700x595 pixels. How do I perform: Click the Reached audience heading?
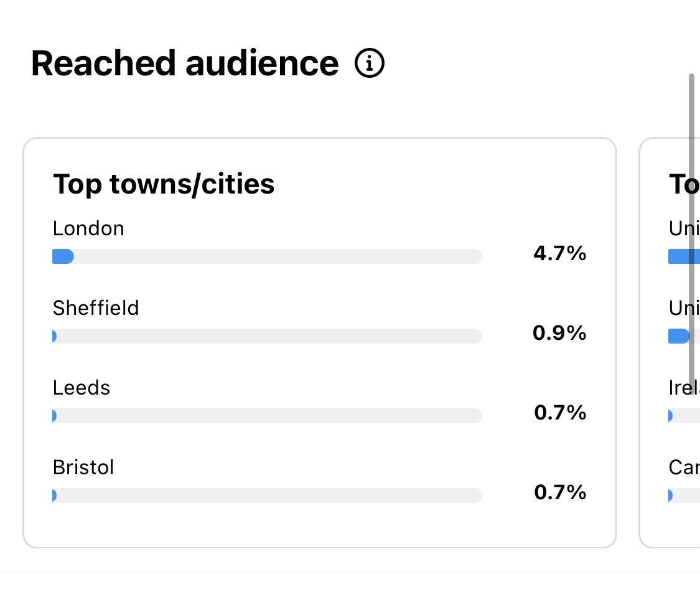click(x=185, y=63)
